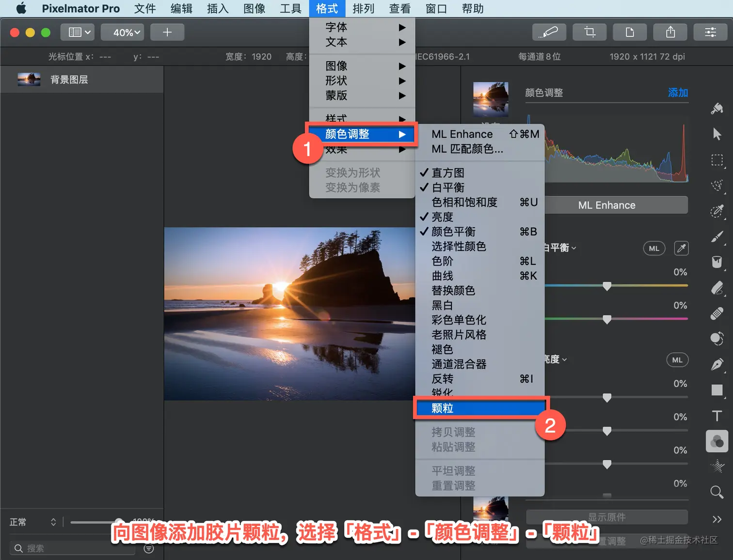Click the 添加 link in color adjustments
Screen dimensions: 733x560
coord(678,93)
